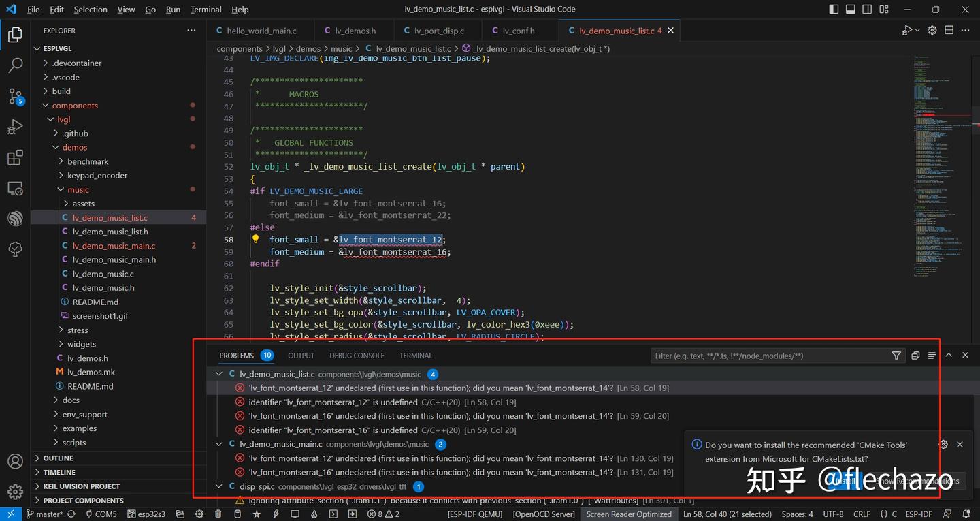Close the CMake Tools notification
The height and width of the screenshot is (521, 980).
coord(960,444)
